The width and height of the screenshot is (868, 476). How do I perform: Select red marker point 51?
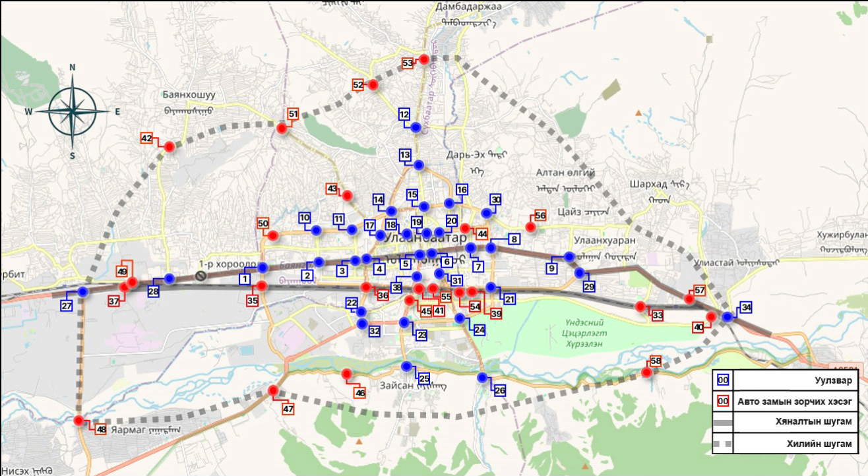click(282, 128)
